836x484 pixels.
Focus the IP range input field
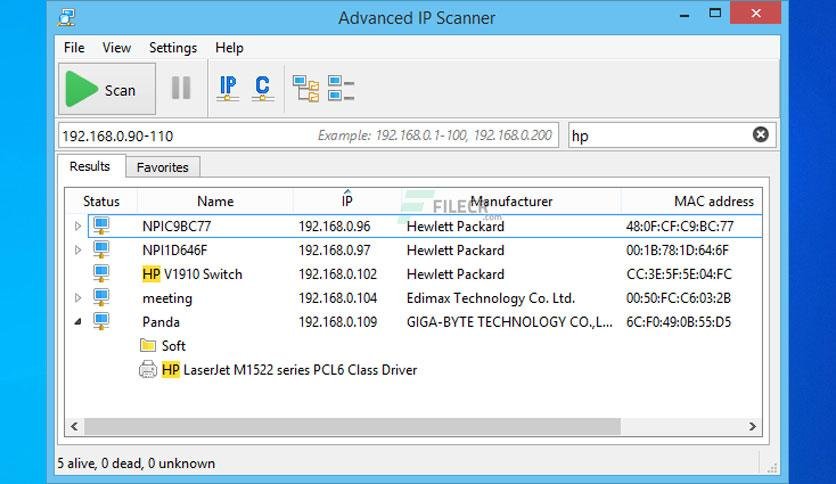point(308,135)
